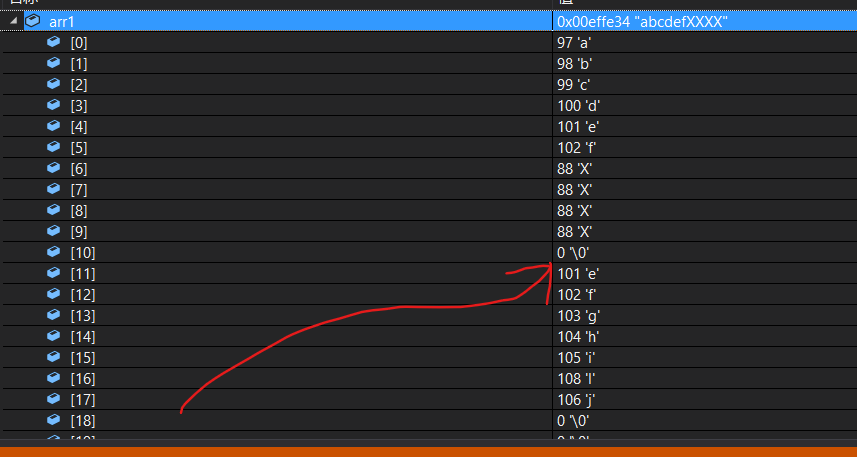Select array index [5] row
Screen dimensions: 857x457
pos(428,148)
